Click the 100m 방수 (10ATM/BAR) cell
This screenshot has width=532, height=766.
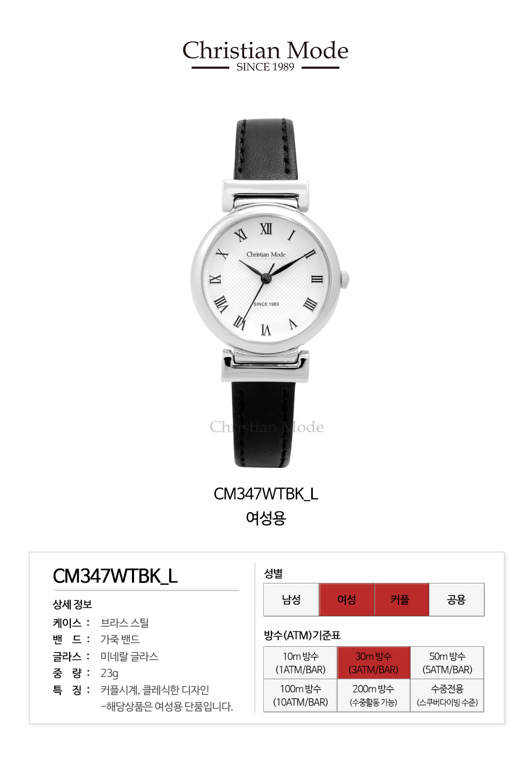pyautogui.click(x=301, y=695)
